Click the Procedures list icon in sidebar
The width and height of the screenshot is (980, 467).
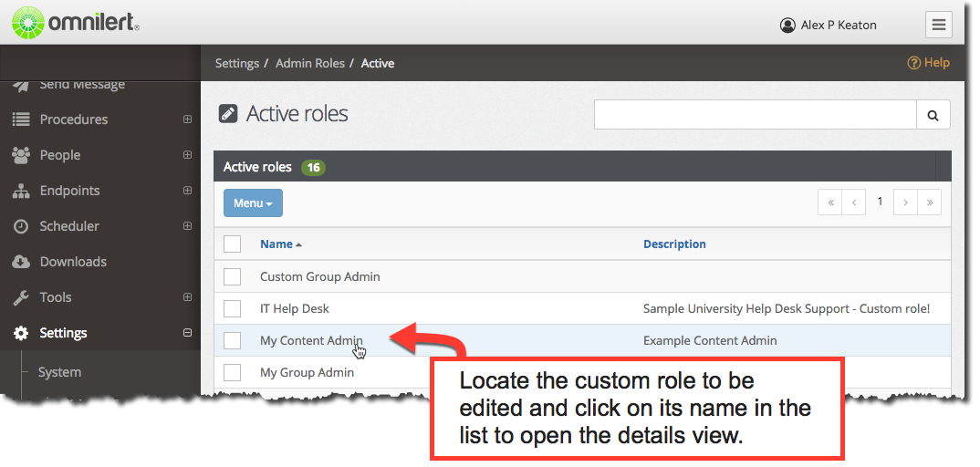pyautogui.click(x=21, y=119)
